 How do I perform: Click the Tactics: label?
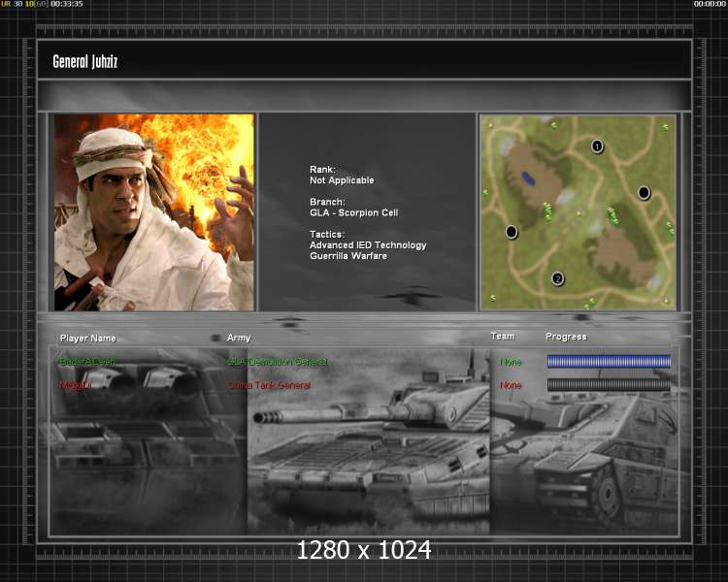(x=327, y=235)
